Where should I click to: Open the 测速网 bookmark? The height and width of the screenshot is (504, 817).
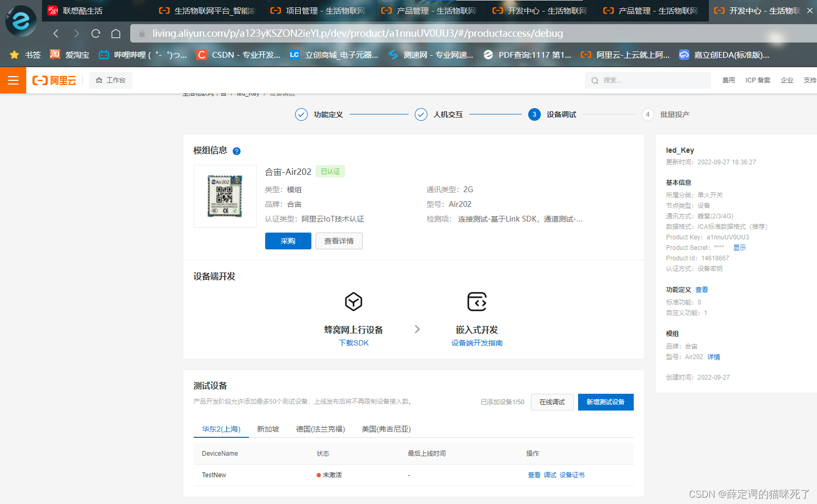pyautogui.click(x=431, y=55)
